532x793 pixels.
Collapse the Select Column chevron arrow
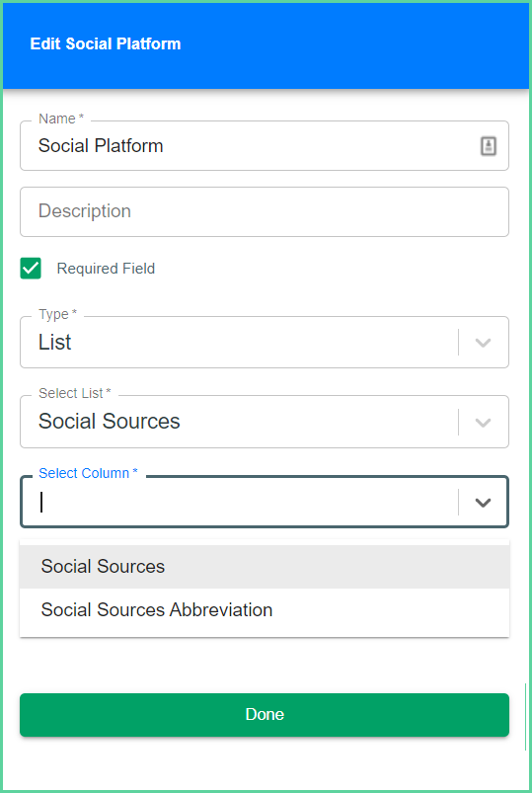(x=483, y=503)
